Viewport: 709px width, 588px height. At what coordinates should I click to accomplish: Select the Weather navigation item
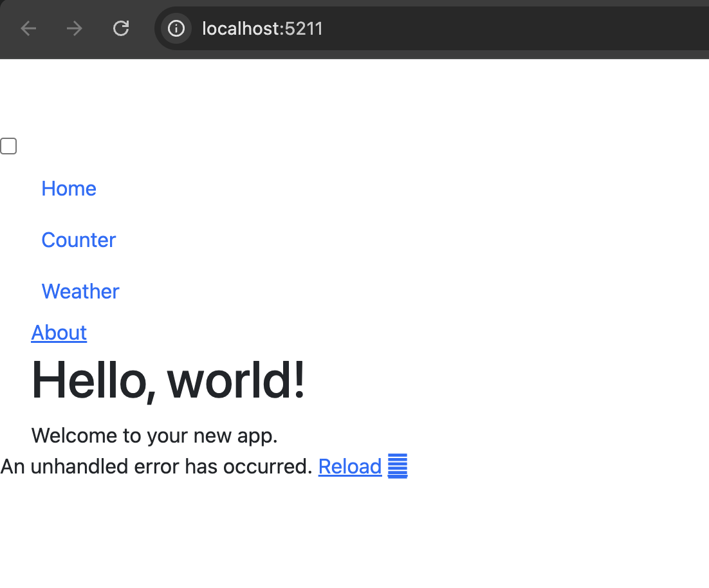click(80, 291)
